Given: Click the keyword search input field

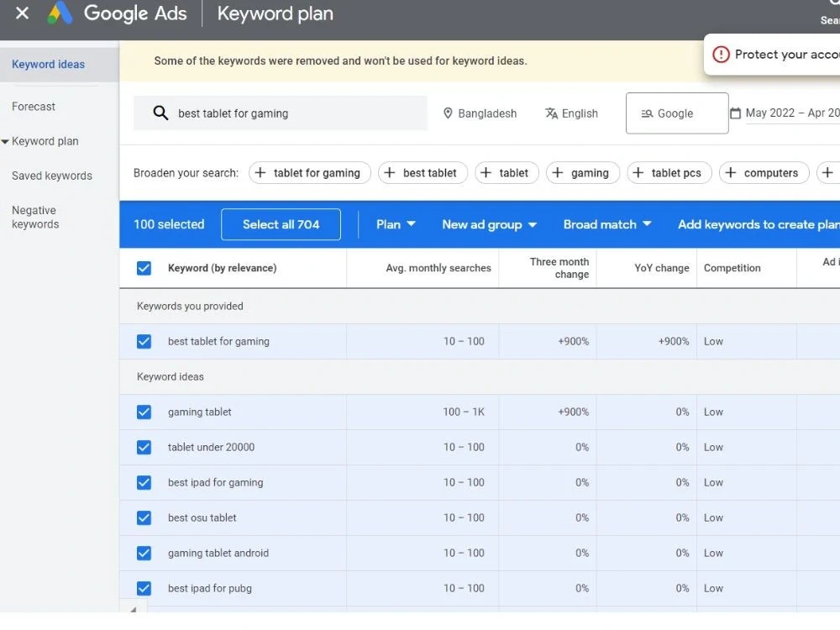Looking at the screenshot, I should pyautogui.click(x=281, y=113).
